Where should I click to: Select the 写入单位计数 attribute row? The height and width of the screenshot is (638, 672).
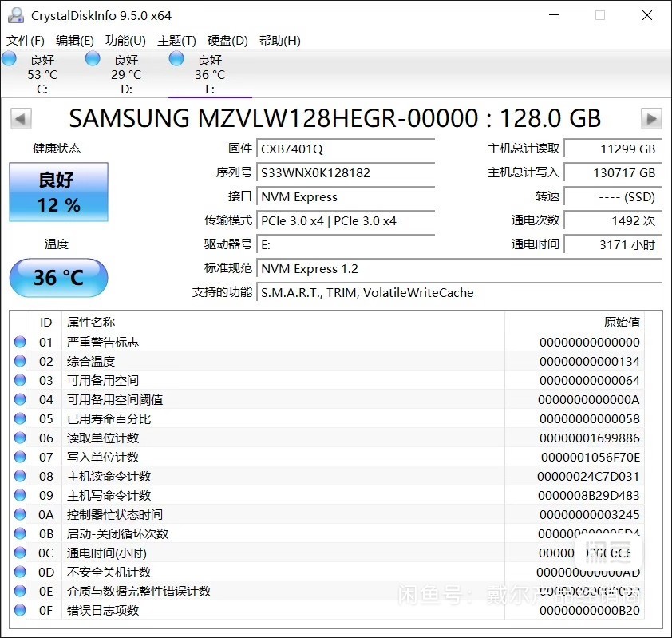tap(327, 457)
